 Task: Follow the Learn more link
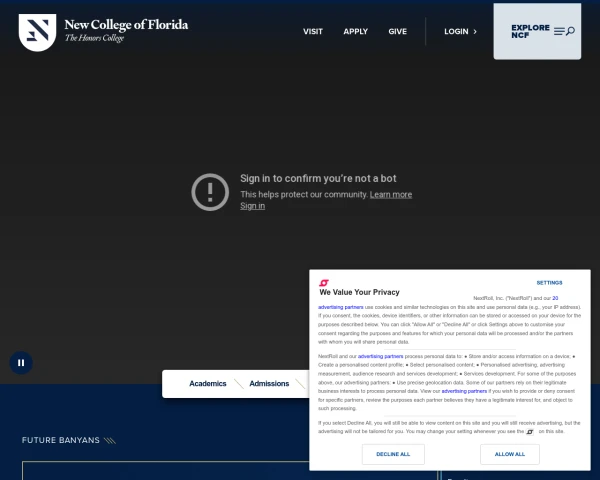pos(391,194)
